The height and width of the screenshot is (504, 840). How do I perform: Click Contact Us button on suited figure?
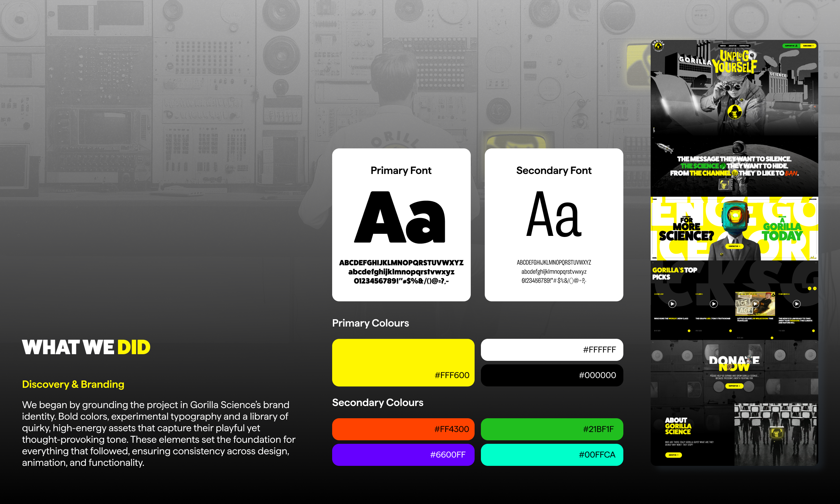pos(734,246)
